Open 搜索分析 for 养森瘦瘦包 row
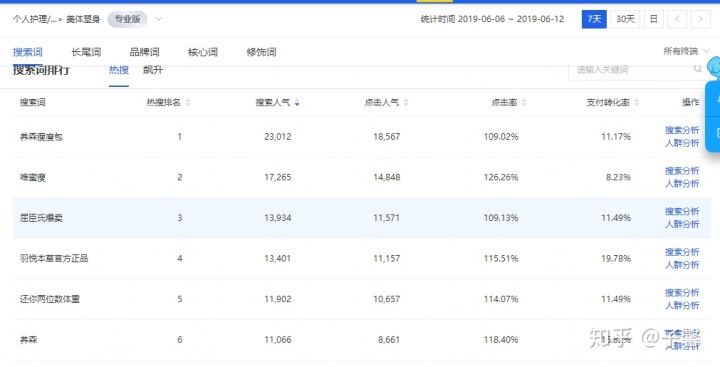This screenshot has width=720, height=367. pyautogui.click(x=682, y=130)
